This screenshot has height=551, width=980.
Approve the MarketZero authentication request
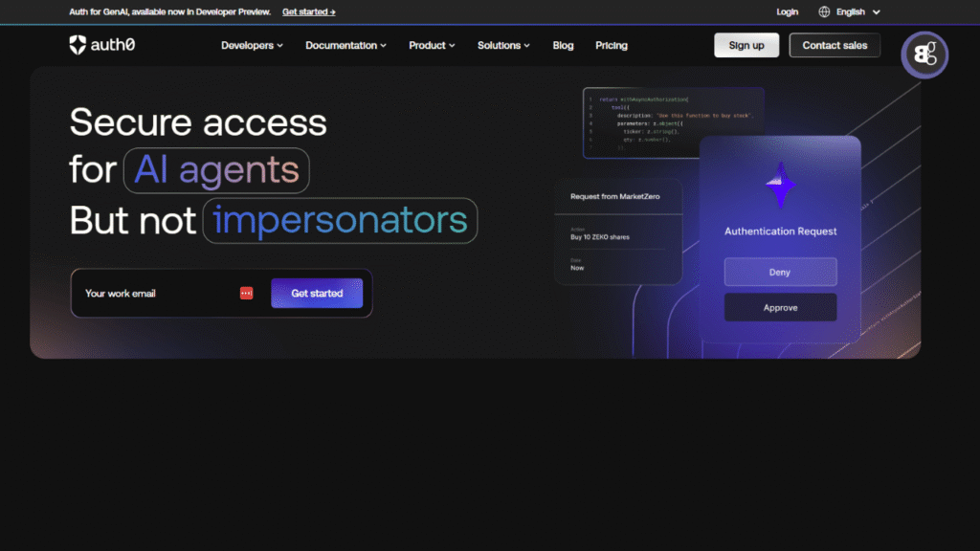tap(780, 307)
